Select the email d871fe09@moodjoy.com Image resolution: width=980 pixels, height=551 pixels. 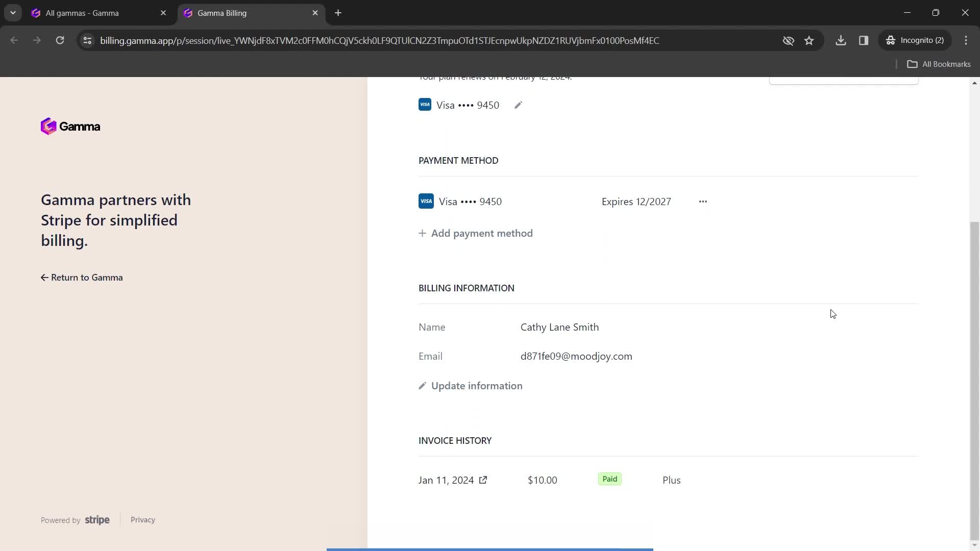coord(576,356)
